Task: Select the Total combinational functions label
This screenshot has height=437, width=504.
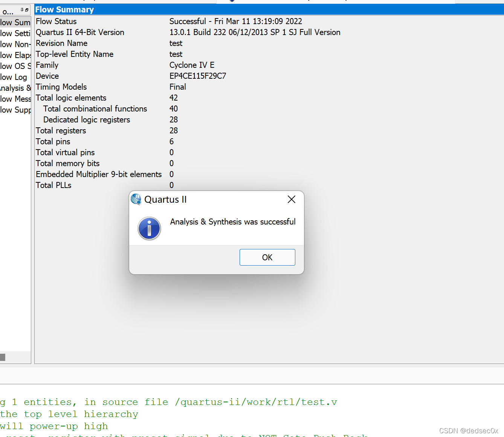Action: click(x=95, y=109)
